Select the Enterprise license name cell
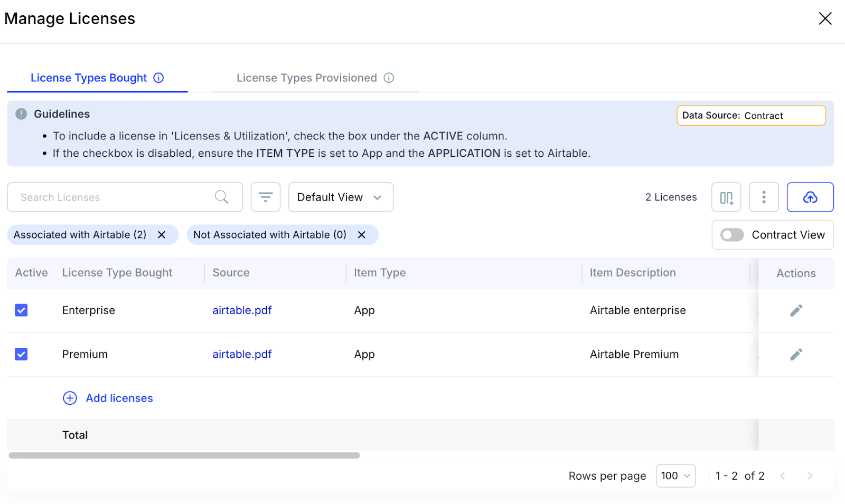 click(x=89, y=310)
